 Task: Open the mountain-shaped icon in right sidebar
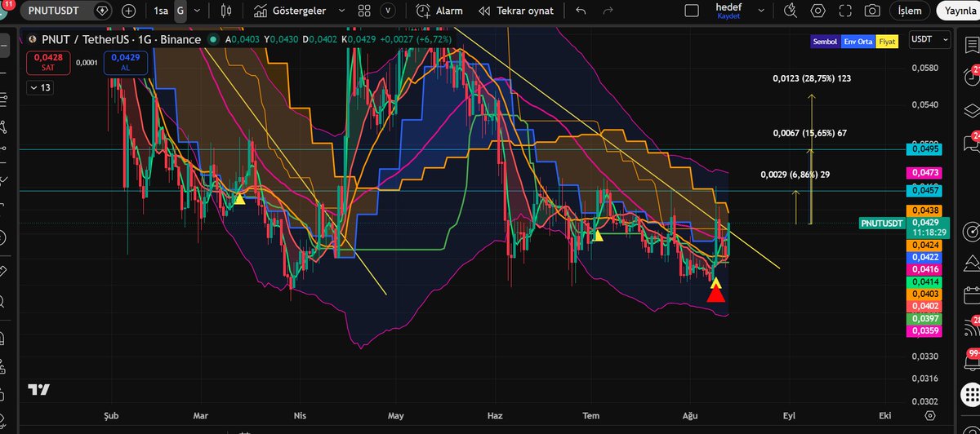tap(970, 263)
